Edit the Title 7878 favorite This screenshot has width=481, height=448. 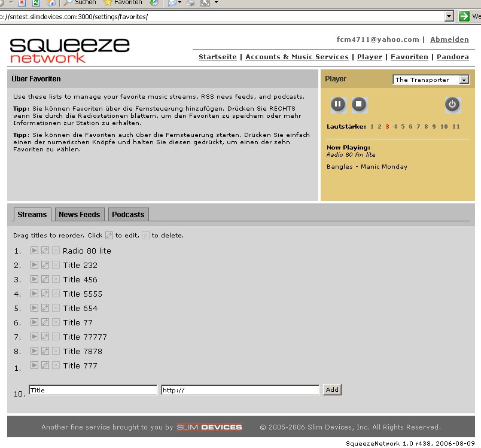pos(45,351)
